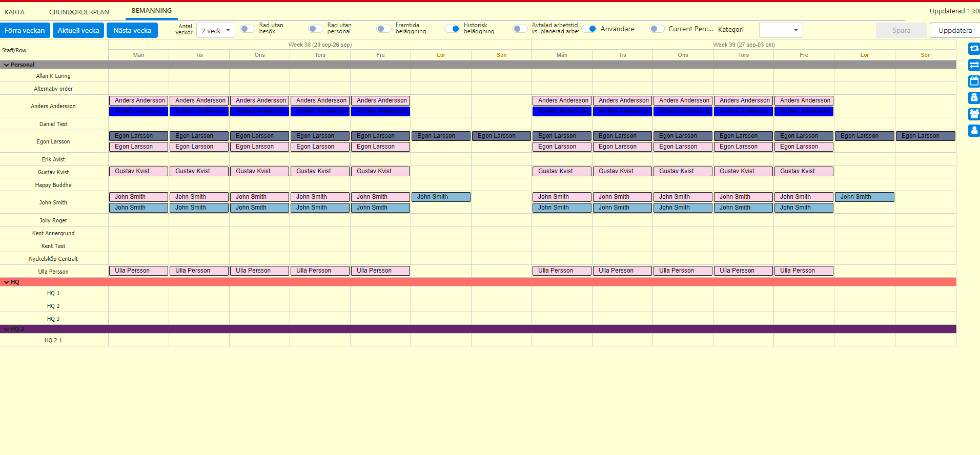
Task: Select the HQ 3 row
Action: pyautogui.click(x=53, y=319)
